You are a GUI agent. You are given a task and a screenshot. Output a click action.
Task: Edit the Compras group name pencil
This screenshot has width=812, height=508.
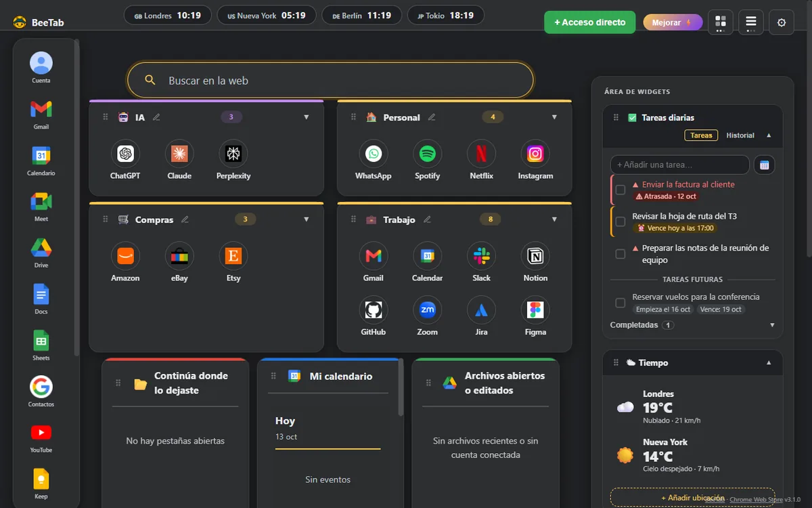(185, 219)
